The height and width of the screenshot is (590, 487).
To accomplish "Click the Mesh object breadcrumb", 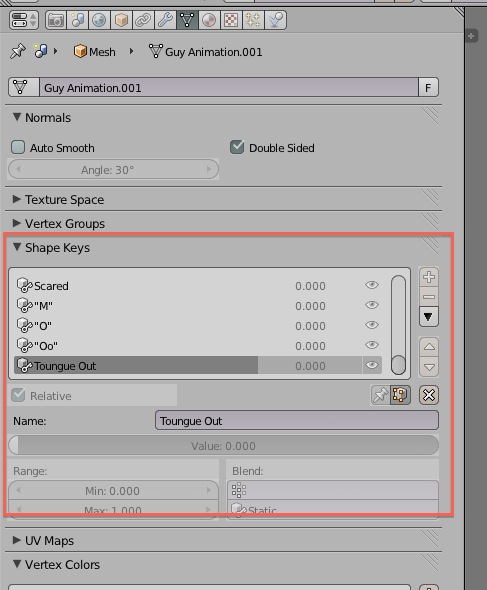I will [94, 52].
